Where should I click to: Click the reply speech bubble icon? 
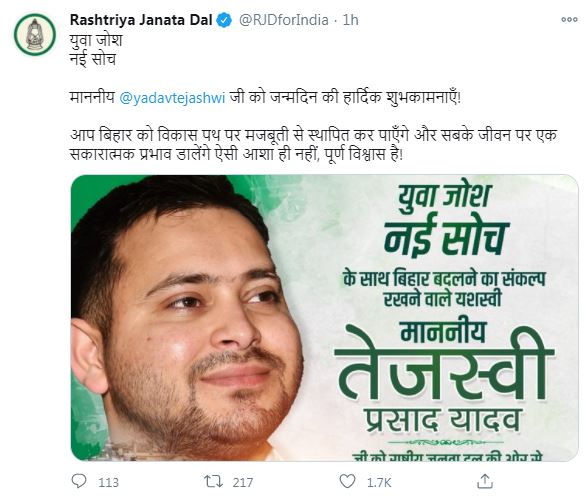[x=79, y=481]
